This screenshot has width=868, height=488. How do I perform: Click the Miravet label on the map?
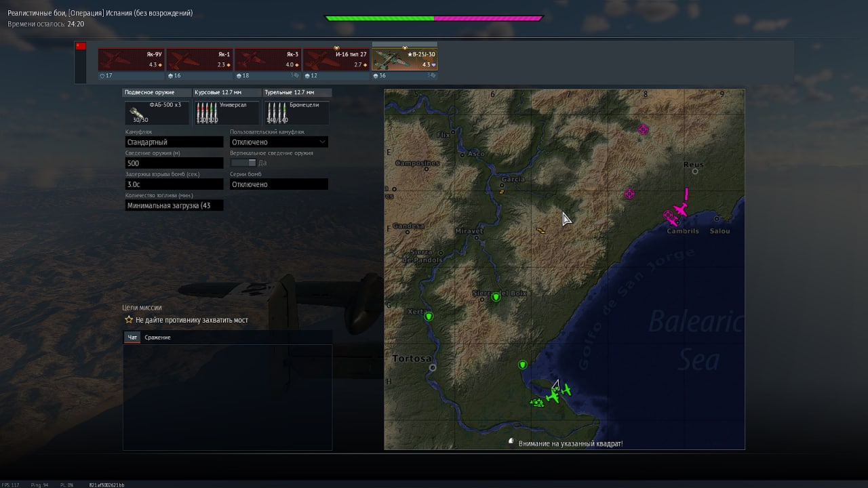(x=469, y=231)
